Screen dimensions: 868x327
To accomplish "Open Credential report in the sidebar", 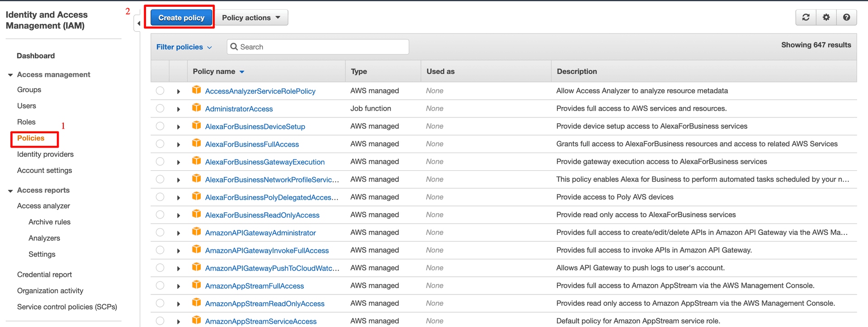I will [x=44, y=275].
